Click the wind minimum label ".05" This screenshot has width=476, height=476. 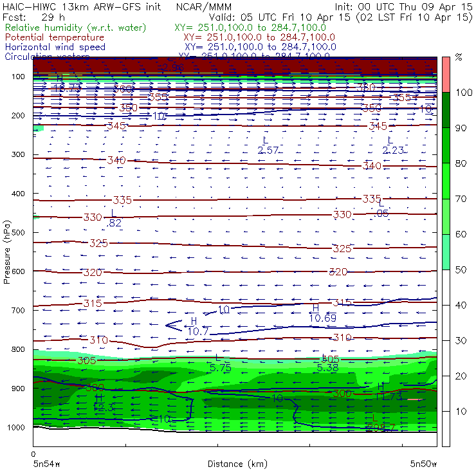(381, 214)
